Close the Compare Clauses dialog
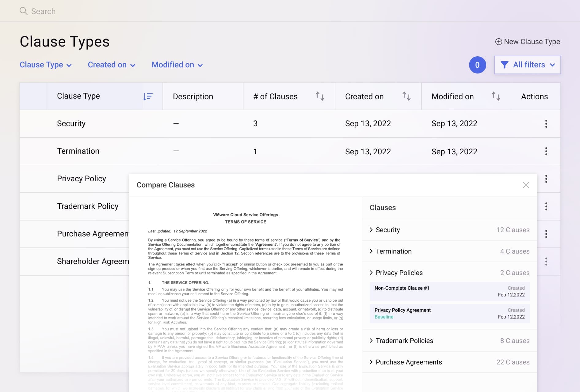Screen dimensions: 580x392 coord(526,185)
